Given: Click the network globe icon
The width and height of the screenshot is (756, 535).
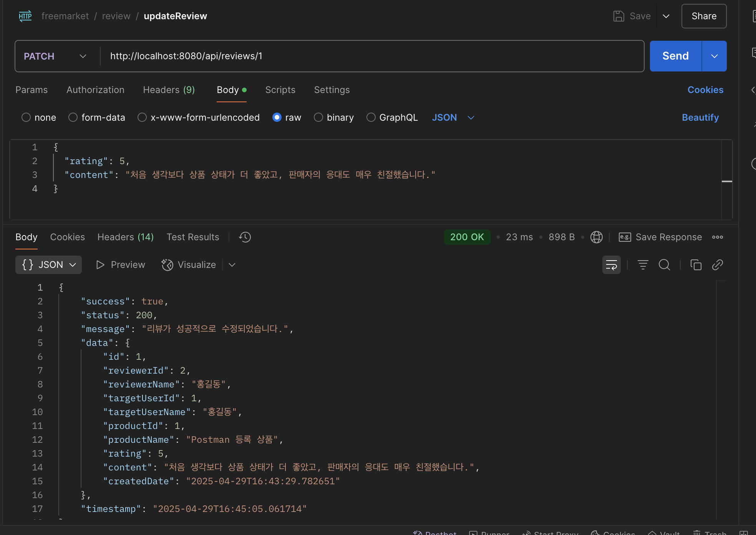Looking at the screenshot, I should [596, 237].
